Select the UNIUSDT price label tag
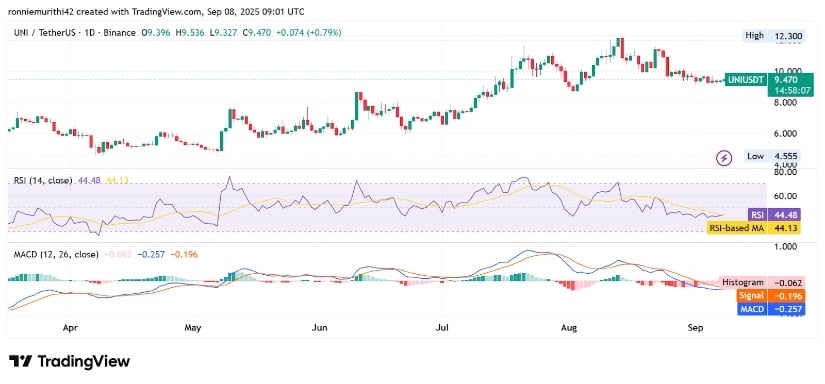Screen dimensions: 825x384 (x=745, y=80)
